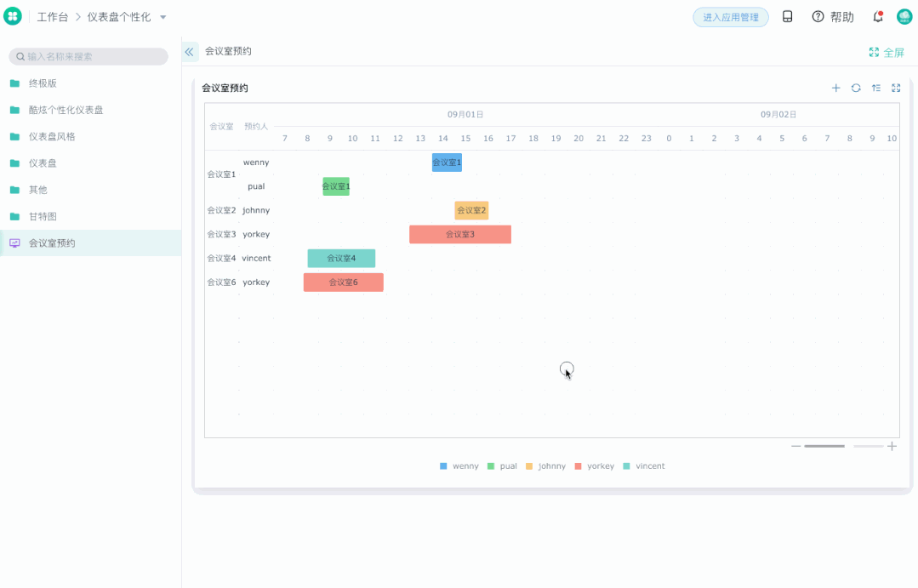
Task: Click the notification bell icon
Action: tap(877, 16)
